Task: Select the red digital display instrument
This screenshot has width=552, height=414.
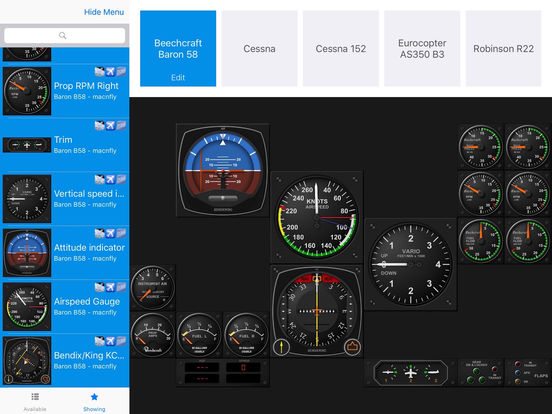Action: tap(222, 372)
